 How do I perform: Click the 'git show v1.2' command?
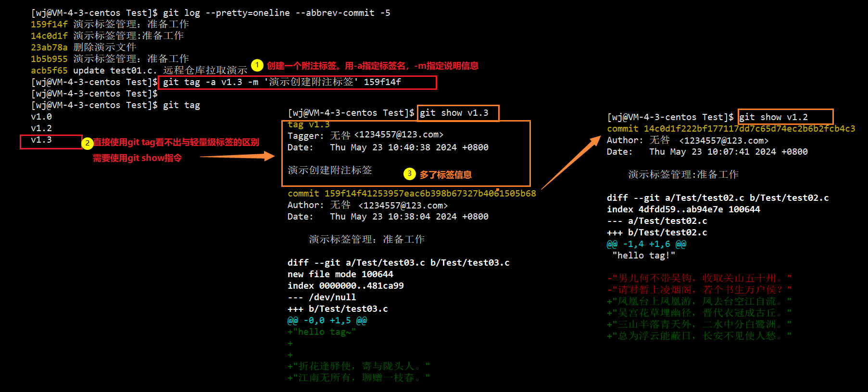[x=773, y=117]
